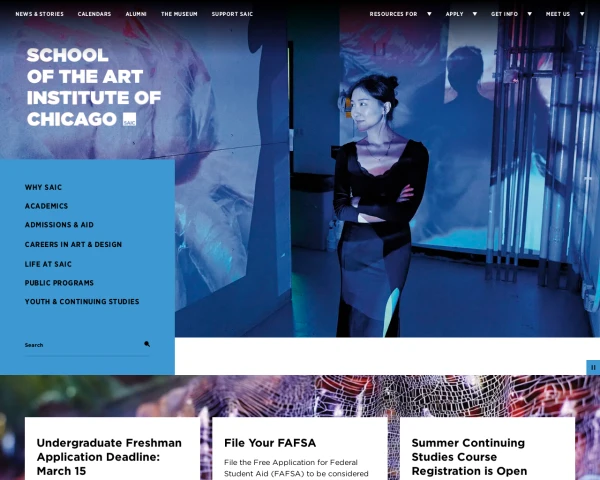Select Support SAIC in top navigation

click(232, 14)
